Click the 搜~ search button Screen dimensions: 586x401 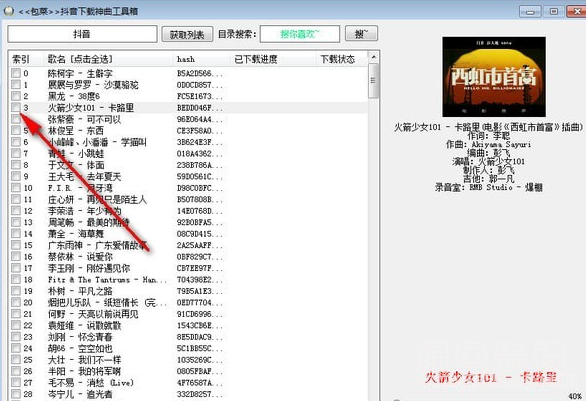(361, 34)
